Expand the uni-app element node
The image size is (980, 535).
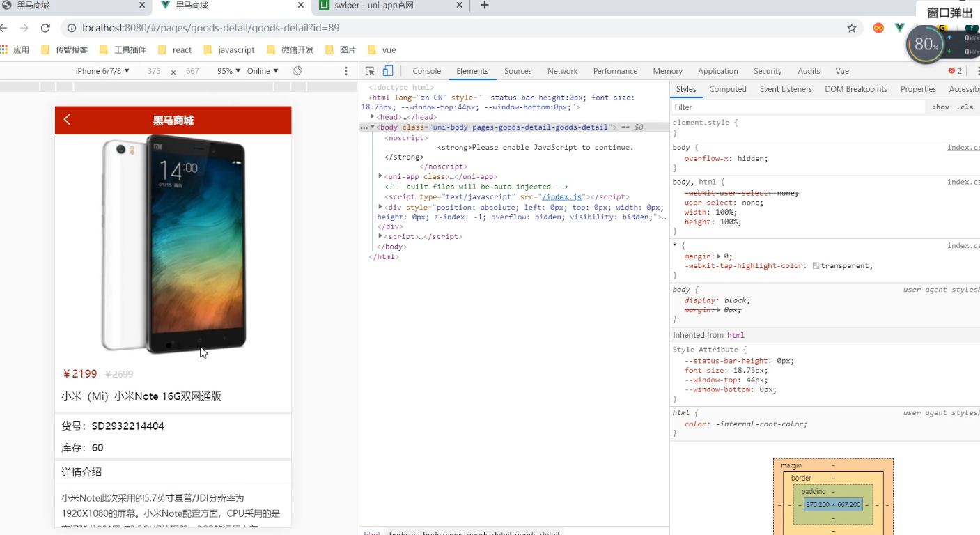click(x=380, y=176)
